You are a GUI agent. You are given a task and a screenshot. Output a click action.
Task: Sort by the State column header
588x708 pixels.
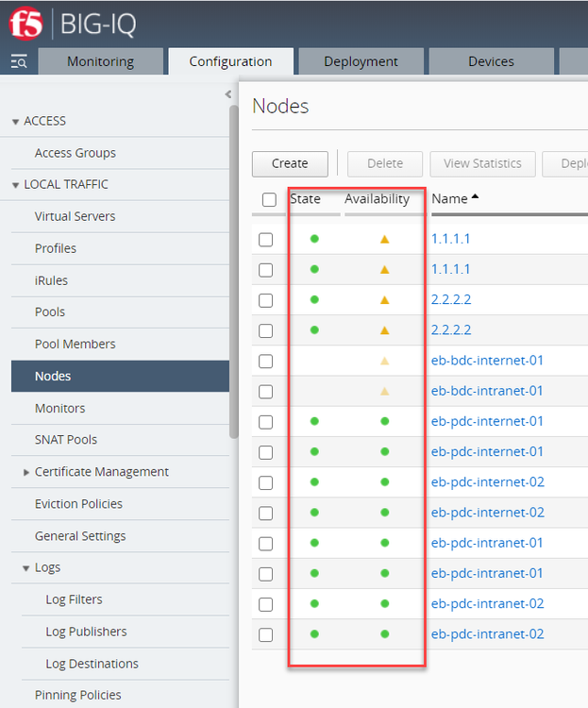point(305,199)
